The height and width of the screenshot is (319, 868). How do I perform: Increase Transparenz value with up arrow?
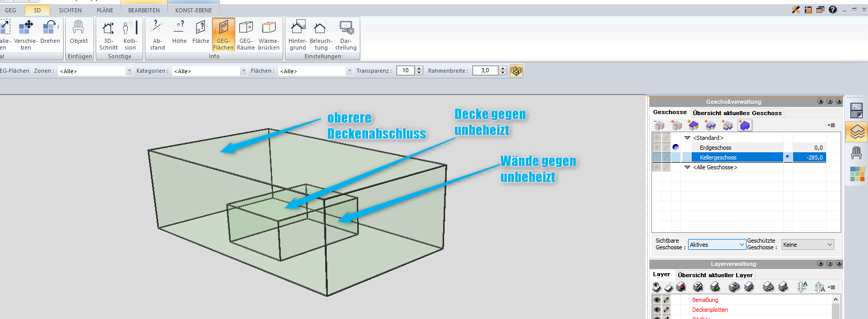click(419, 68)
